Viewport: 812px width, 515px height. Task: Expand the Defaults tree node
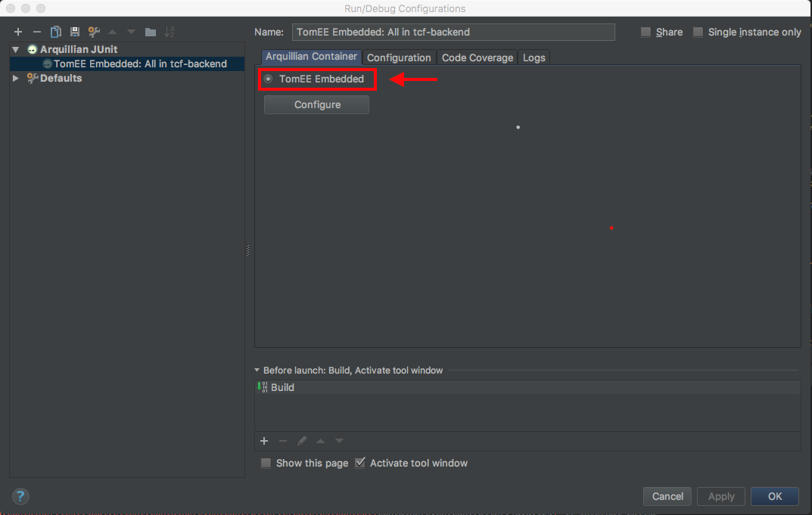click(16, 78)
